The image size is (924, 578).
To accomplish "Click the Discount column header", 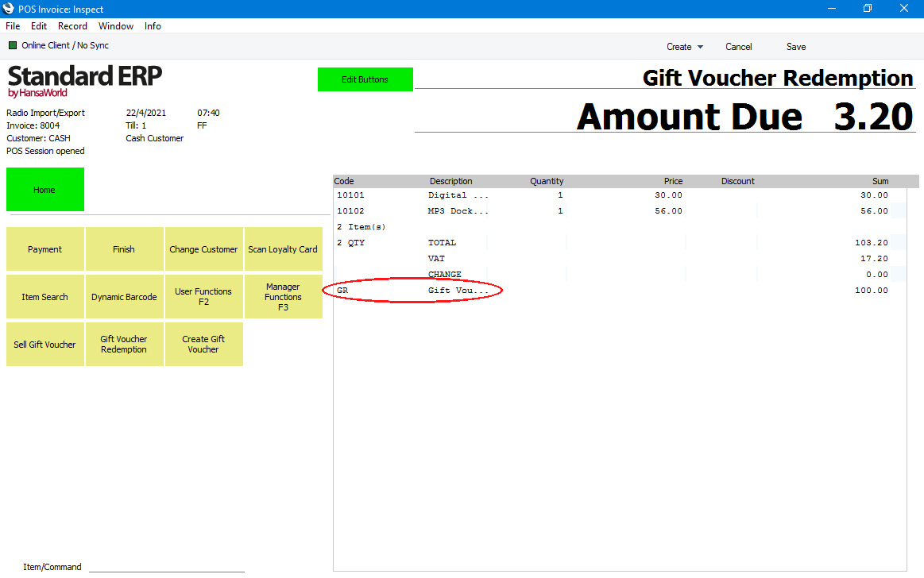I will click(738, 181).
